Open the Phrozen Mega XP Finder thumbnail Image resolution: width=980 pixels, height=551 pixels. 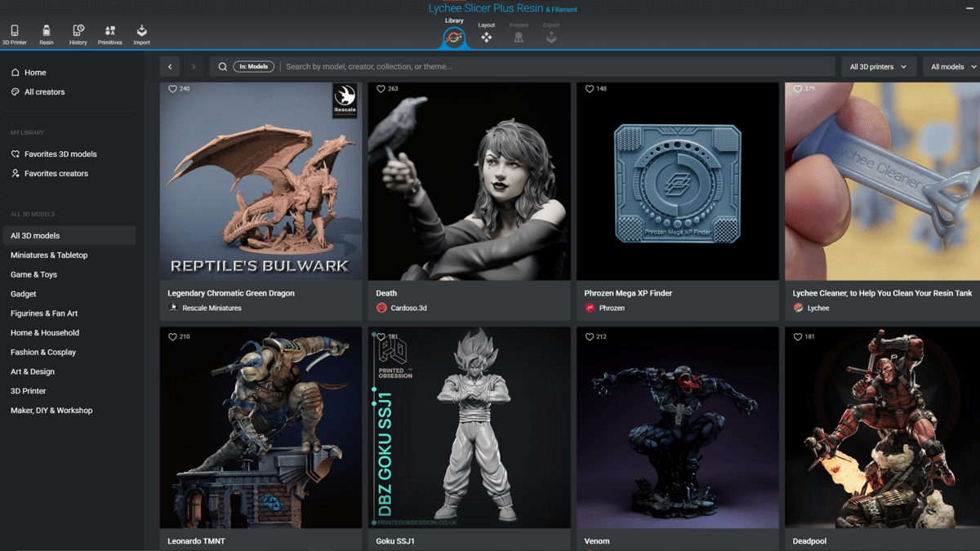click(x=678, y=181)
